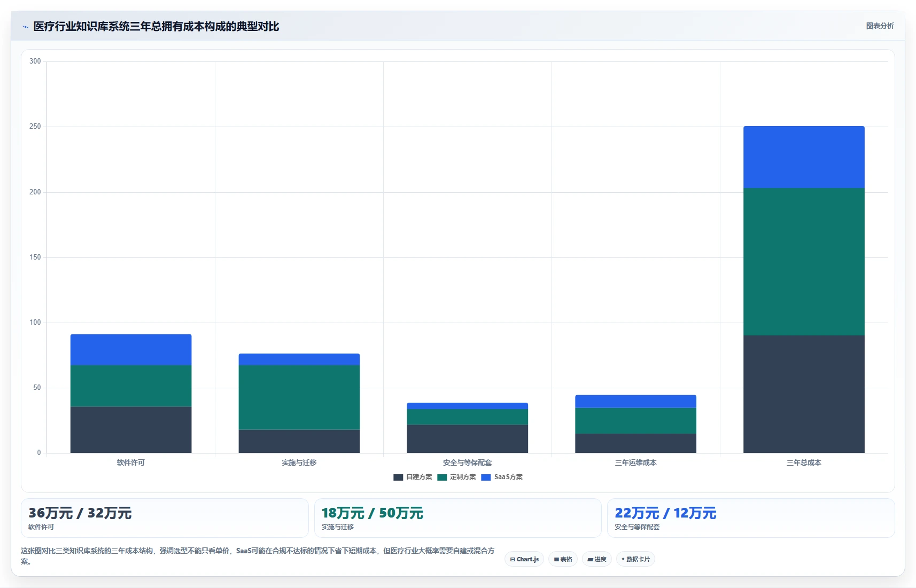The image size is (916, 588).
Task: Toggle the 定制方案 legend swatch
Action: coord(442,477)
